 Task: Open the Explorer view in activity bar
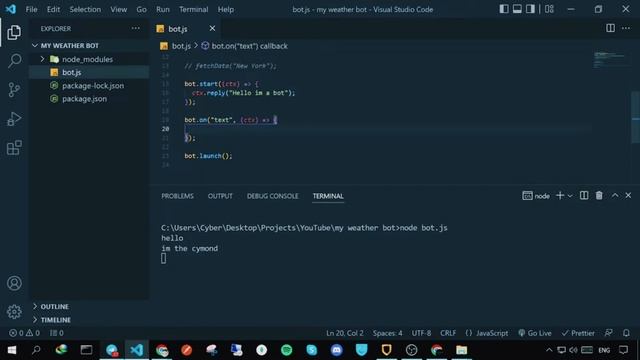pyautogui.click(x=14, y=33)
